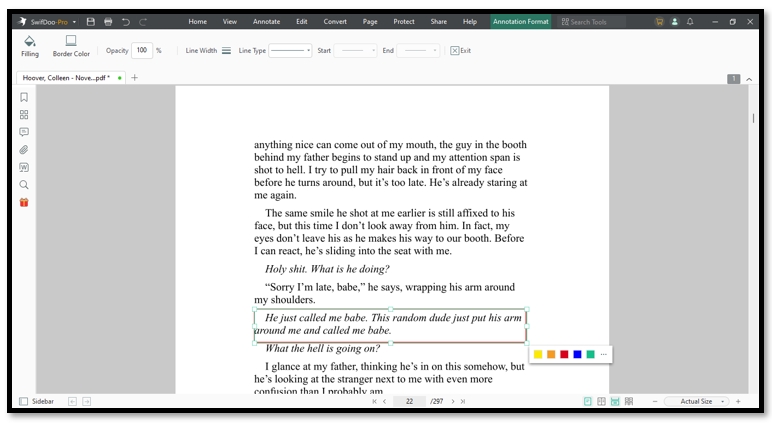Select the Annotation Format tab

click(520, 22)
